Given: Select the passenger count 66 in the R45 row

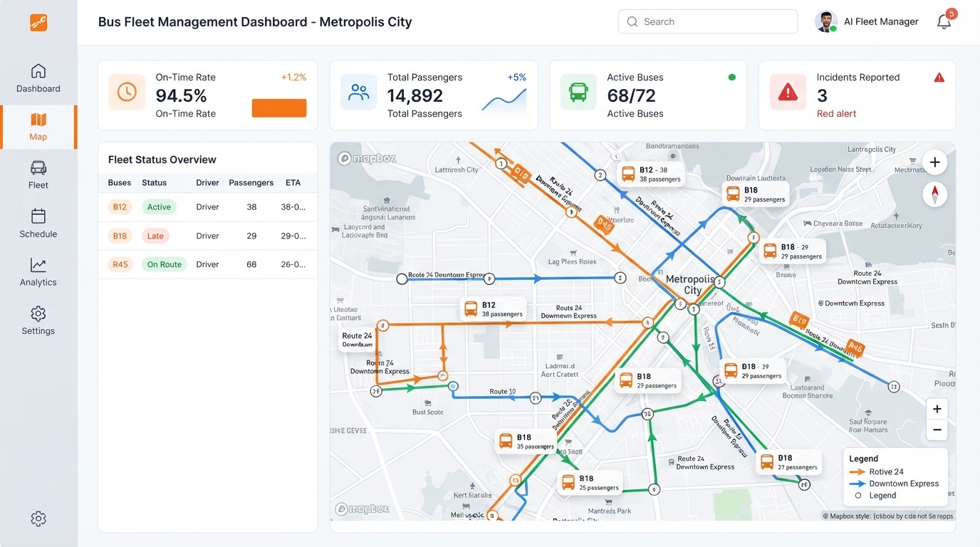Looking at the screenshot, I should (x=251, y=264).
